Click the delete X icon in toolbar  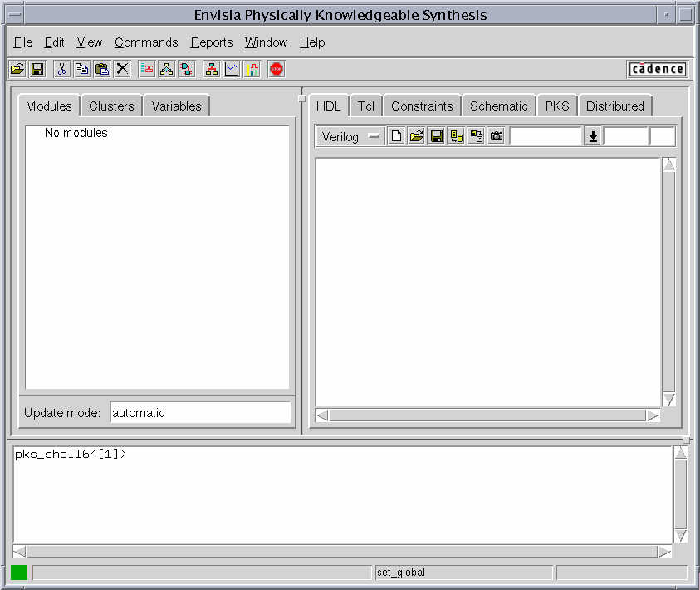[122, 70]
